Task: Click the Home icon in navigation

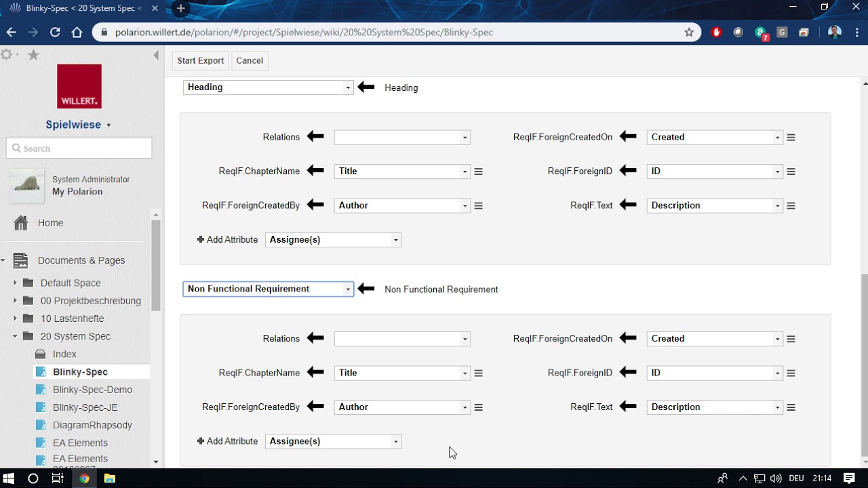Action: [x=21, y=223]
